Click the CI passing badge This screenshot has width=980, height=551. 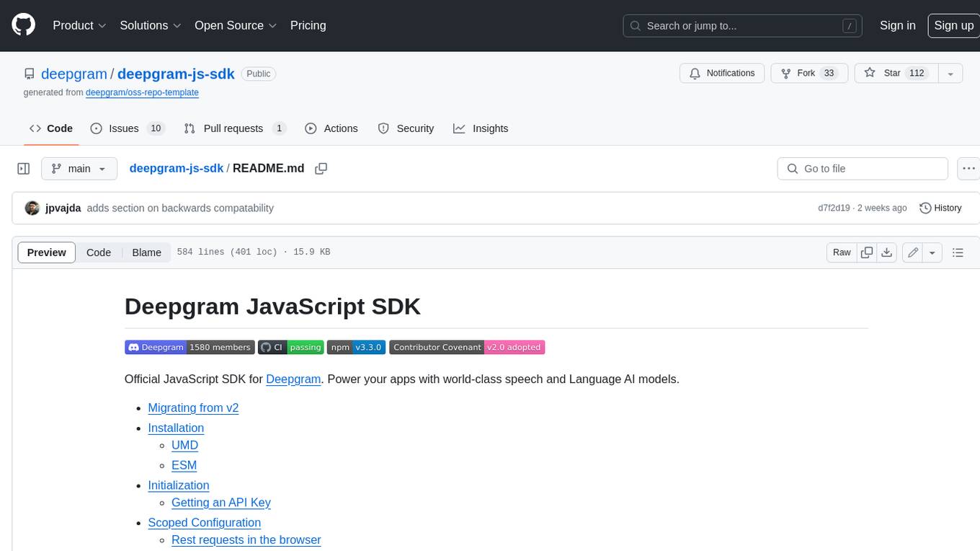click(290, 347)
